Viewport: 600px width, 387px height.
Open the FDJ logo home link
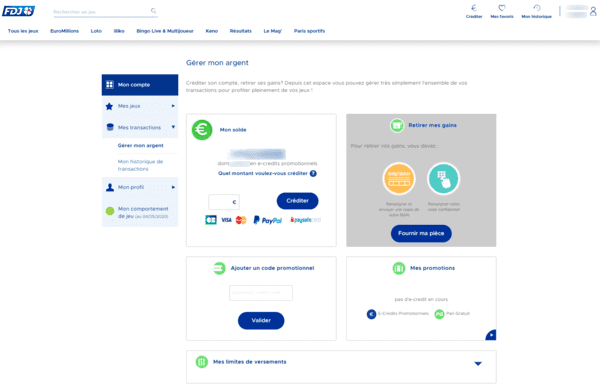pos(18,11)
